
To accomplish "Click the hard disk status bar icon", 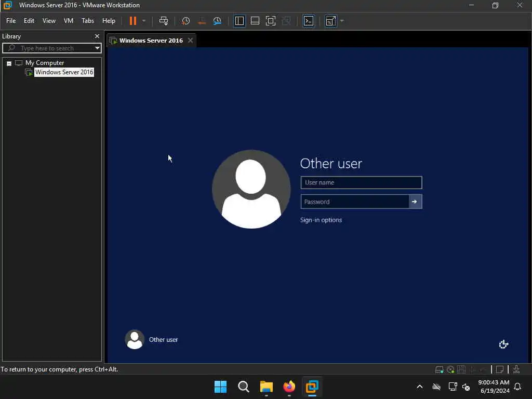I will [439, 369].
